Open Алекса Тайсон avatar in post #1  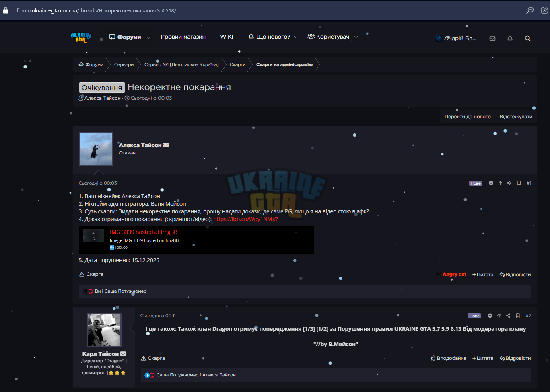(x=96, y=149)
